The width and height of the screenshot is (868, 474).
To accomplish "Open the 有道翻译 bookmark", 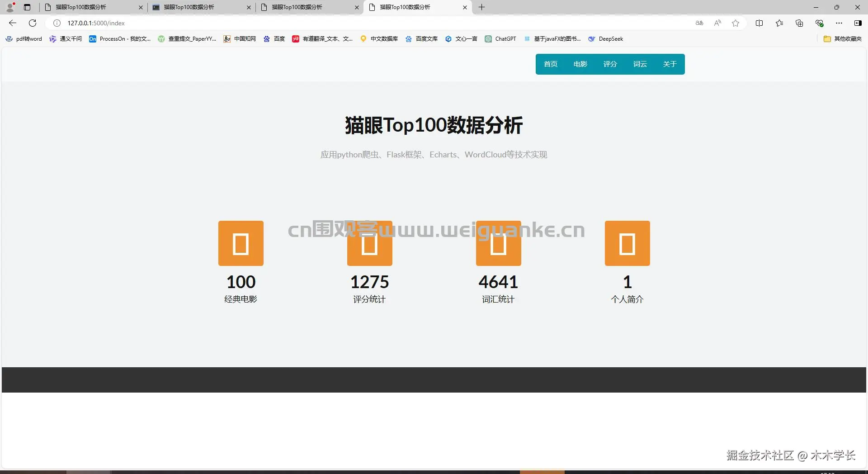I will tap(322, 39).
